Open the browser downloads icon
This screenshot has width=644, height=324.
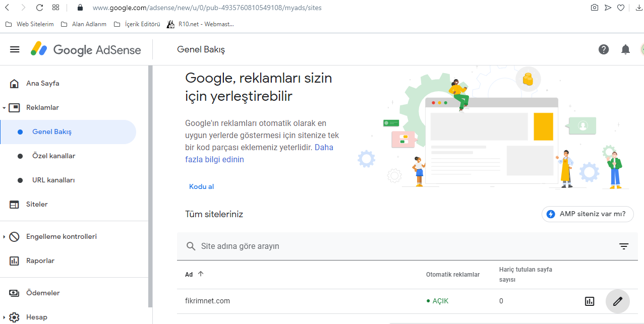[639, 8]
